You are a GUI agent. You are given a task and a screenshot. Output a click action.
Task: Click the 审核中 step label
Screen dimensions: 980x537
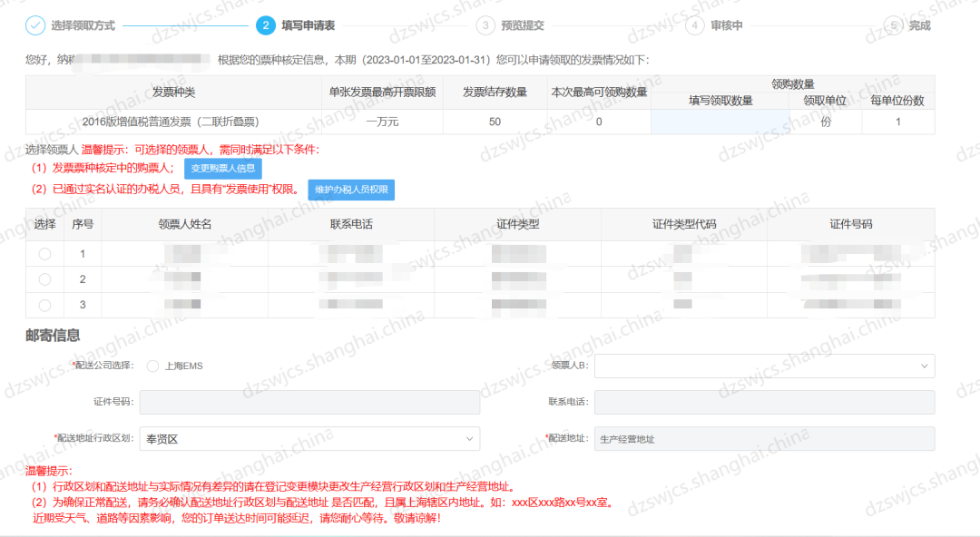pyautogui.click(x=727, y=25)
